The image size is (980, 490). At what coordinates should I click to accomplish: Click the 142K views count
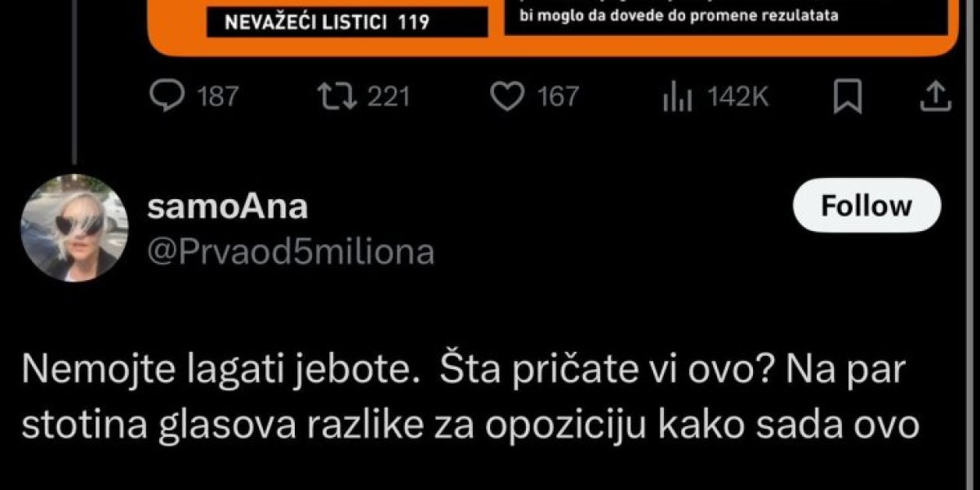click(x=737, y=98)
